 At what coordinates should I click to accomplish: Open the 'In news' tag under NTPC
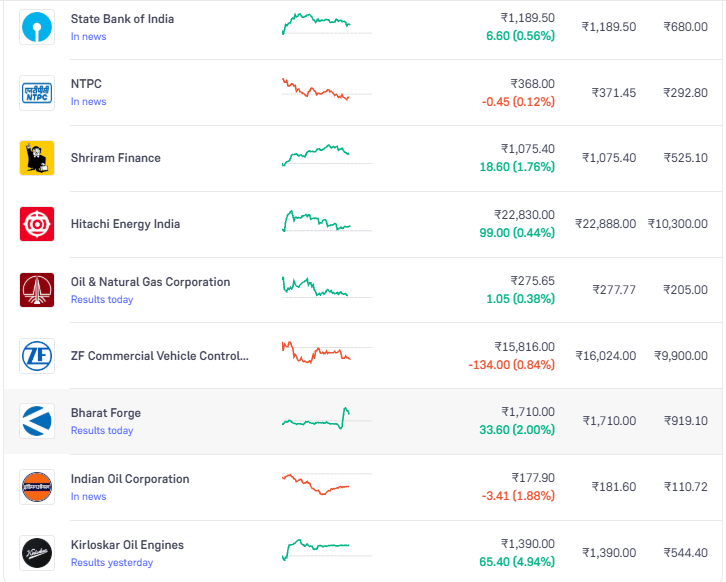click(x=88, y=102)
